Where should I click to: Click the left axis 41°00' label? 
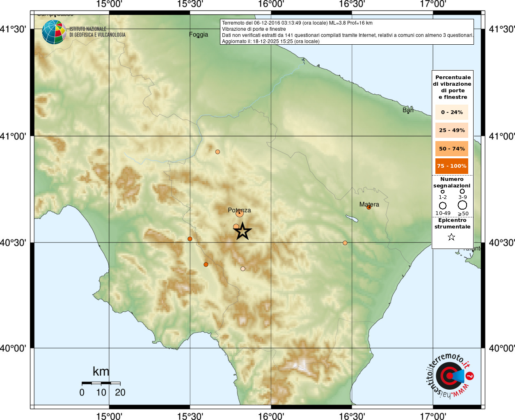pyautogui.click(x=13, y=136)
